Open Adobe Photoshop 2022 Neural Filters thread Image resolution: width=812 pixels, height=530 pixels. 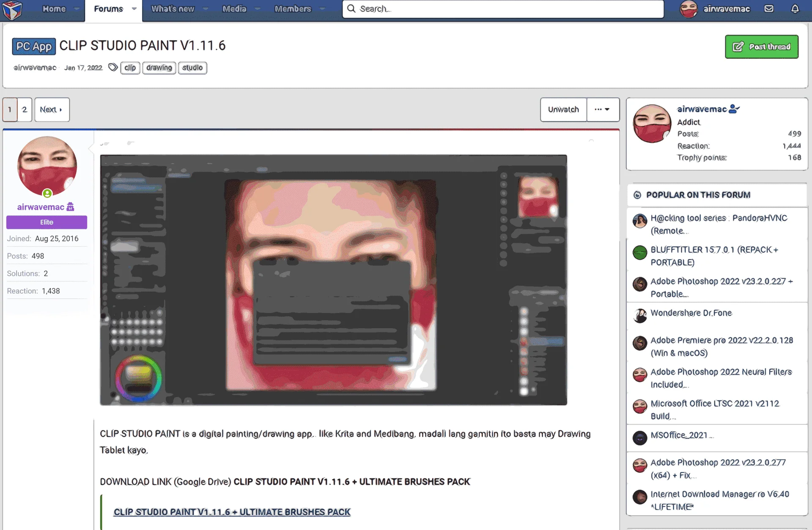pos(721,378)
